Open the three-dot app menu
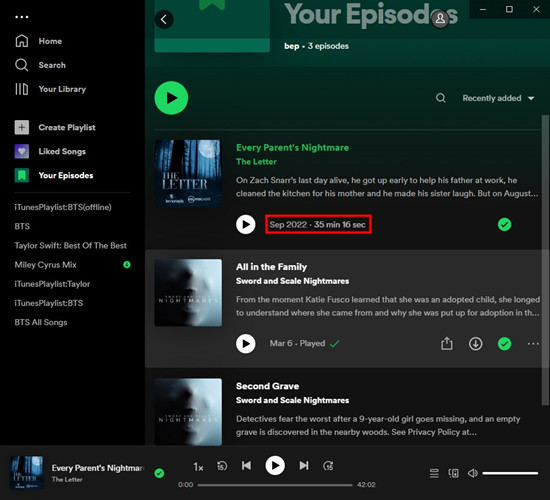This screenshot has height=500, width=550. pyautogui.click(x=22, y=17)
